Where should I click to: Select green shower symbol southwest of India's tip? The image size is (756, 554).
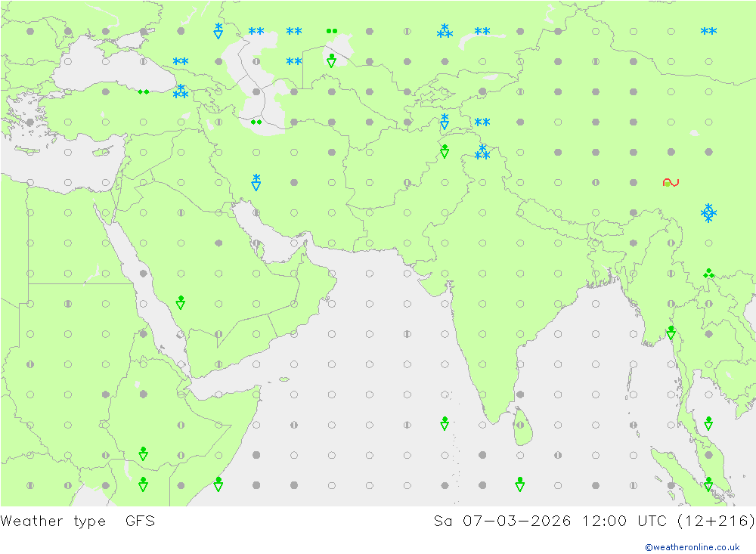pos(445,423)
